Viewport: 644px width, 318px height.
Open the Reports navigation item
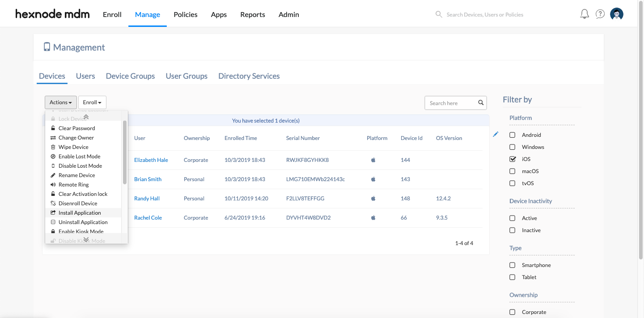[253, 15]
